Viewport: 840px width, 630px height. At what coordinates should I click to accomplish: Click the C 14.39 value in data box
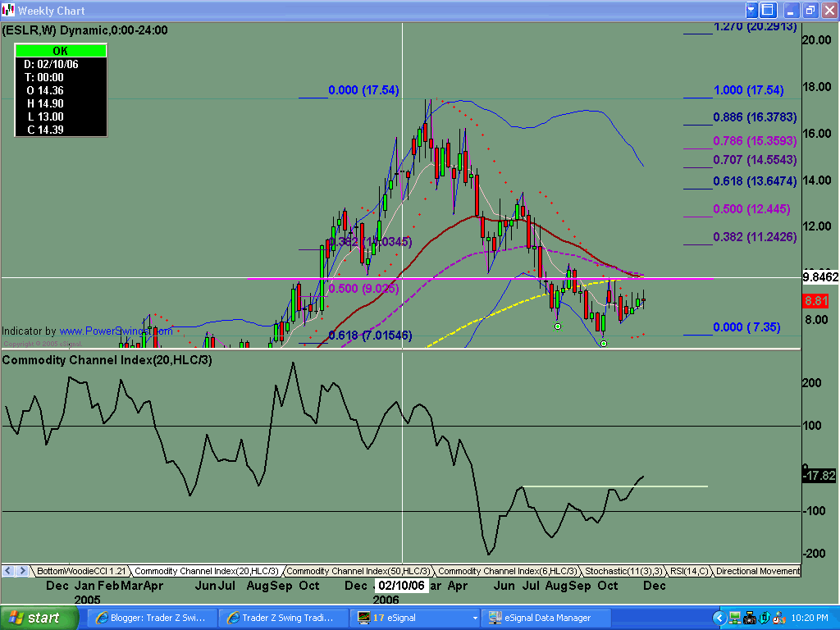45,130
